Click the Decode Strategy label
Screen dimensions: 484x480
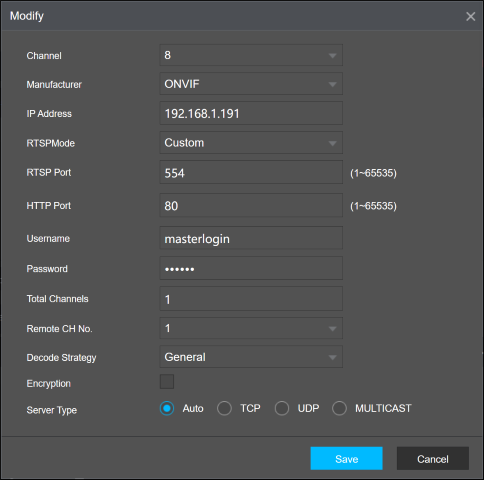coord(61,358)
